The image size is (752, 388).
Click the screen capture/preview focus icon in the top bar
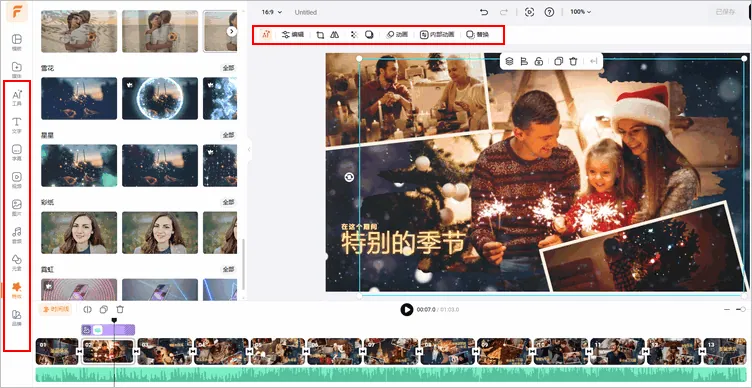[x=529, y=12]
